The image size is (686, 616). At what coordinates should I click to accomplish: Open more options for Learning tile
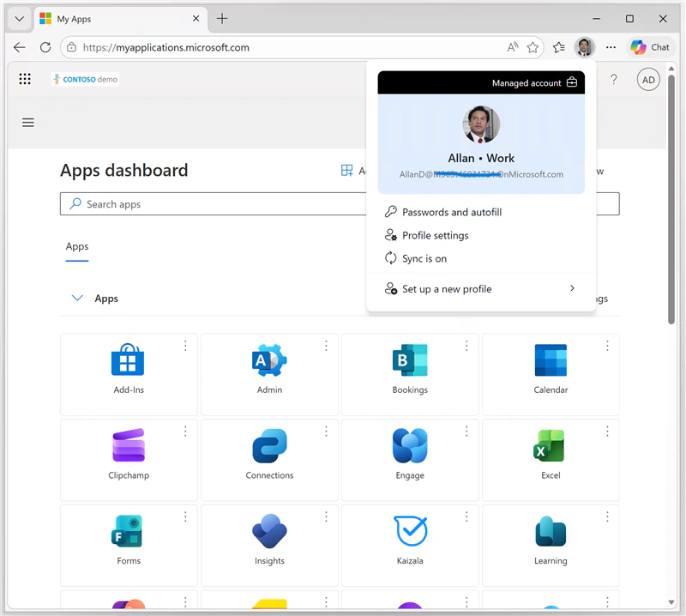[607, 516]
